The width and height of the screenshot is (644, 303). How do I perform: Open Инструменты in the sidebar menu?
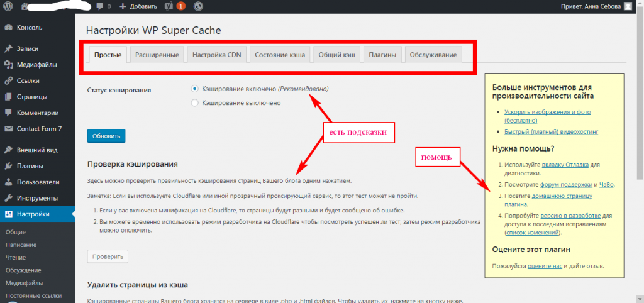pos(38,198)
